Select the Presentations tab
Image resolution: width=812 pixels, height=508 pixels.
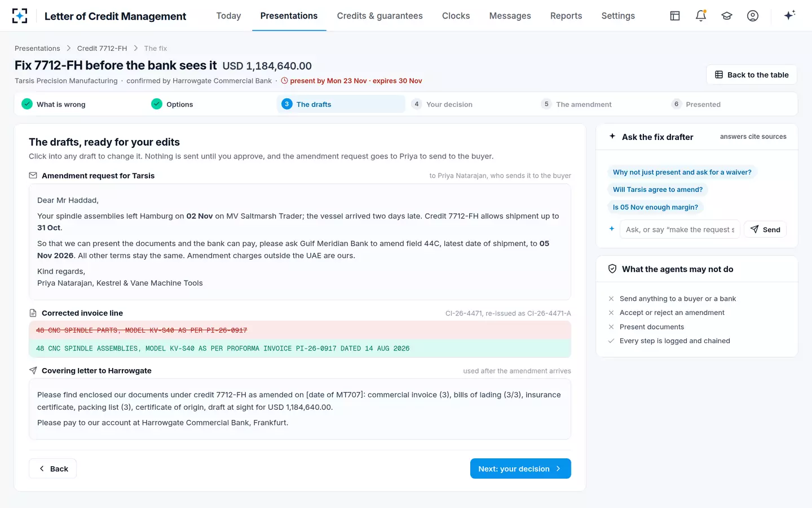(x=289, y=16)
